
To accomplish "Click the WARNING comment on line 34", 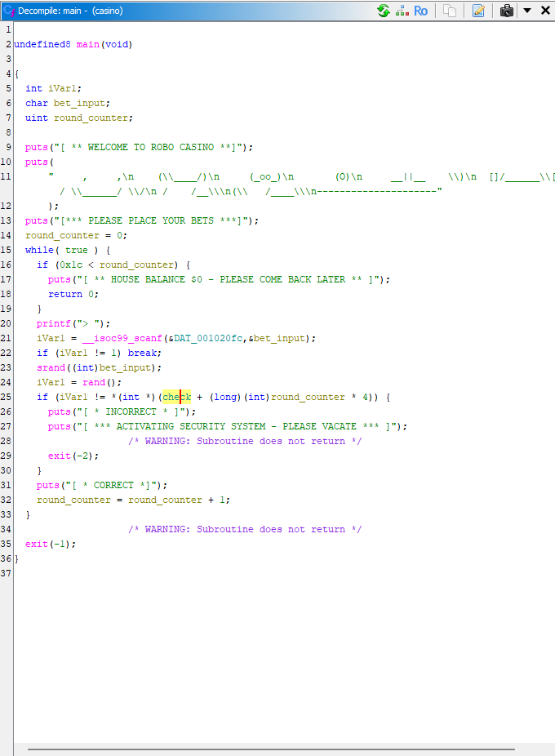I will (x=245, y=529).
